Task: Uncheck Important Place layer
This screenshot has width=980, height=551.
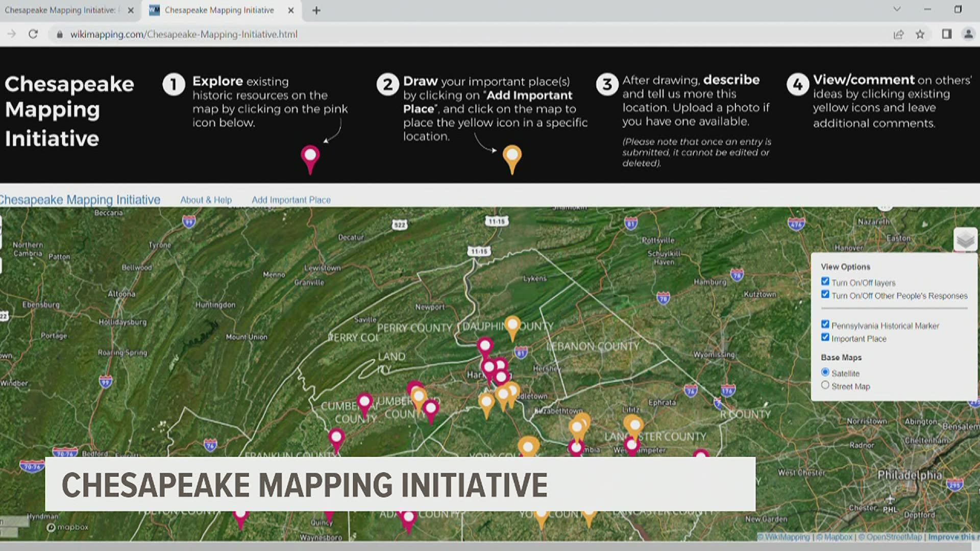Action: pos(825,337)
